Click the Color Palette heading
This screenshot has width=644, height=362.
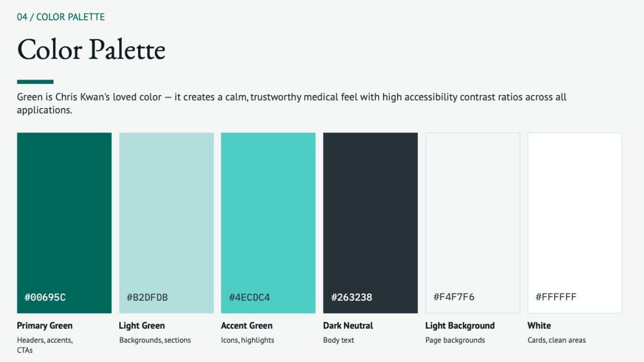pos(91,50)
